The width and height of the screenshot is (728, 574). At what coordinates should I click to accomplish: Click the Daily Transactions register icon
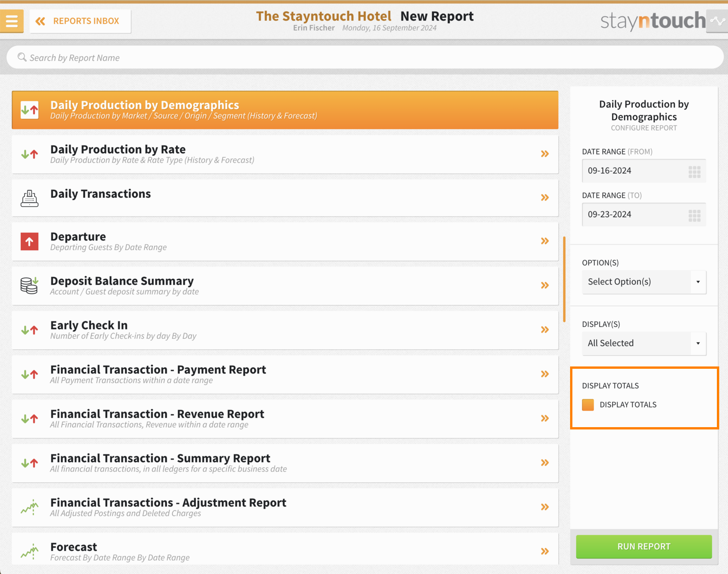pos(30,198)
